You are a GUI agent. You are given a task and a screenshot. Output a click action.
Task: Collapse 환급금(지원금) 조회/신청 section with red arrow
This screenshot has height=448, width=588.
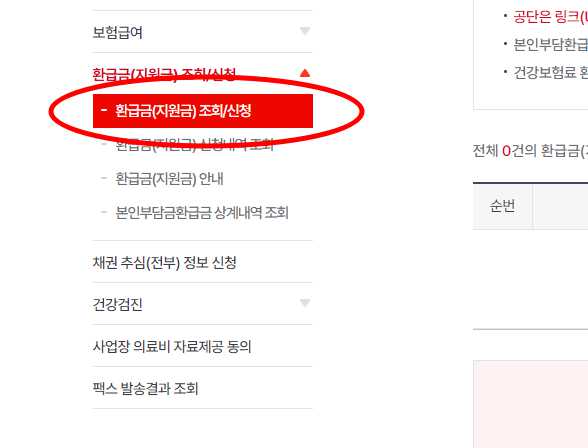(x=305, y=73)
